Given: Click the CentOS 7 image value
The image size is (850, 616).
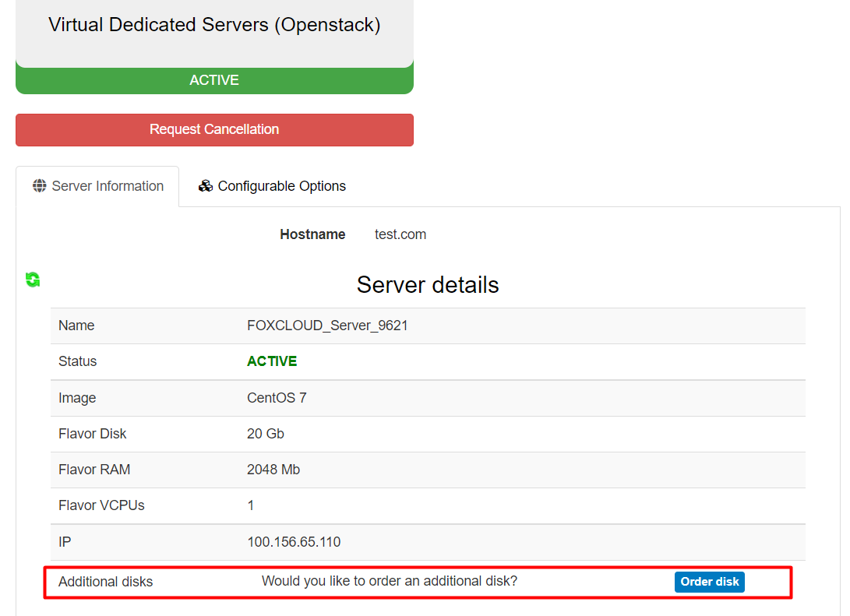Looking at the screenshot, I should (277, 398).
